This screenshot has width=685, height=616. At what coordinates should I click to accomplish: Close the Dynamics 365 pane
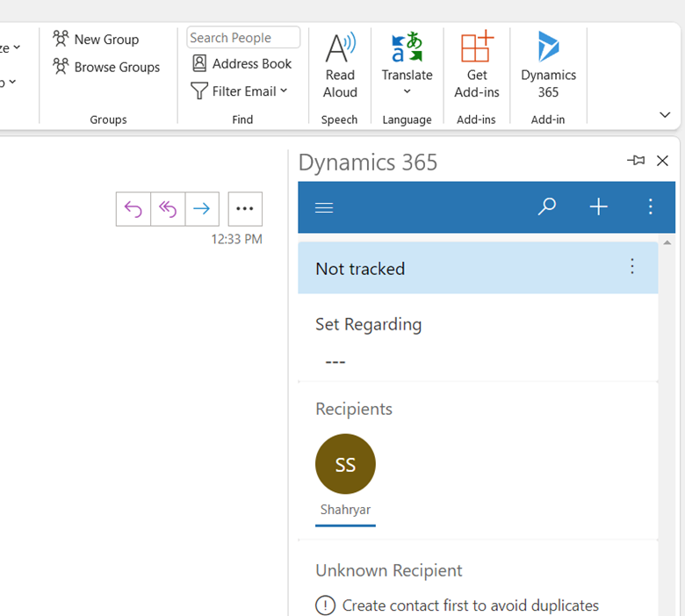tap(663, 161)
